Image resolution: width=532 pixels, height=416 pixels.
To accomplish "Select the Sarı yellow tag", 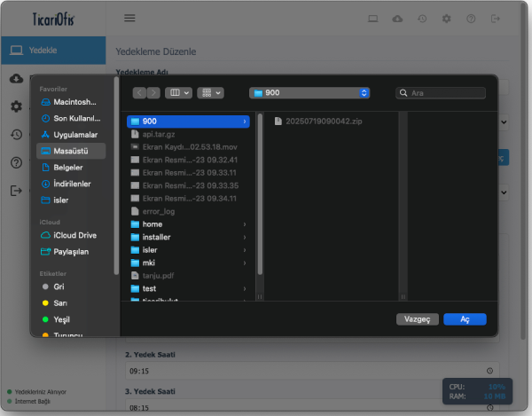I will pyautogui.click(x=61, y=302).
